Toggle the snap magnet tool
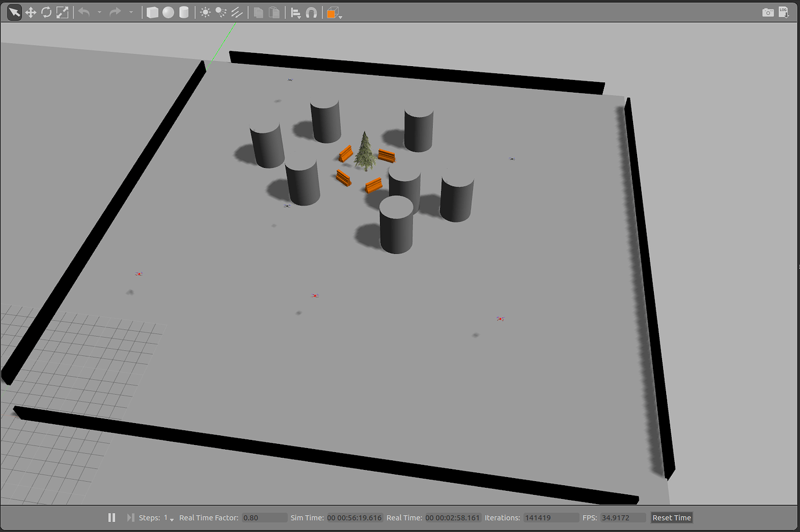The width and height of the screenshot is (800, 532). click(311, 13)
